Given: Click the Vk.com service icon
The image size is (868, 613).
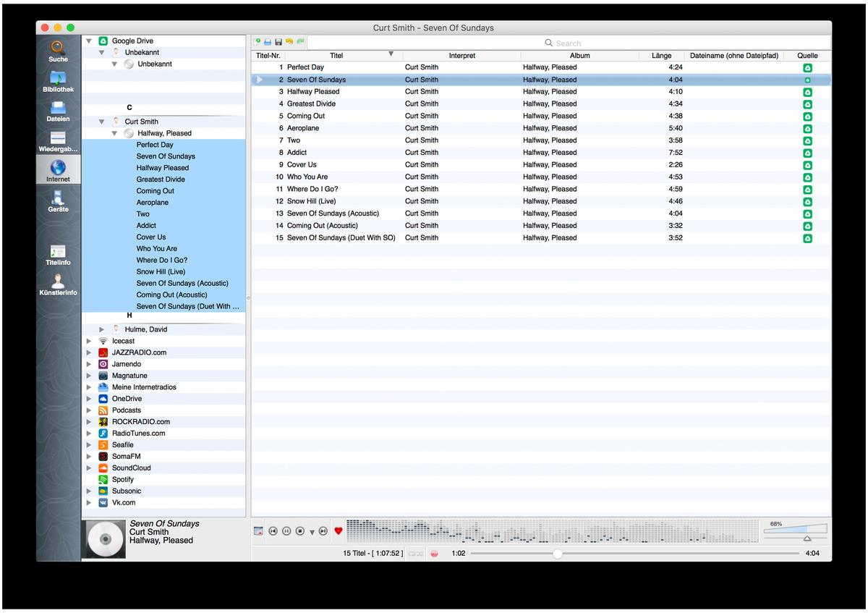Looking at the screenshot, I should pos(103,503).
